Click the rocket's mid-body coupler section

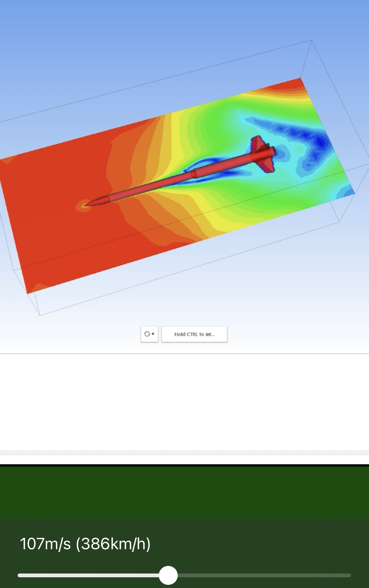tap(194, 173)
